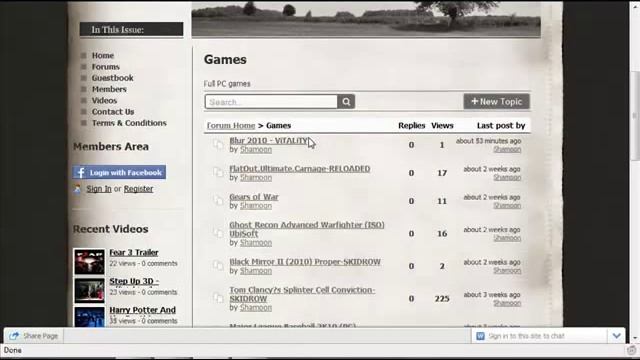This screenshot has height=360, width=640.
Task: Click the chat sign-in icon
Action: 480,336
